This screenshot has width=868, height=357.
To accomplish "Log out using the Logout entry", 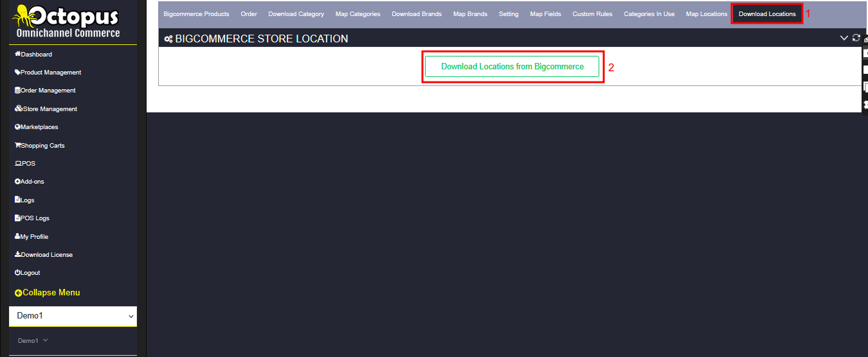I will (27, 273).
